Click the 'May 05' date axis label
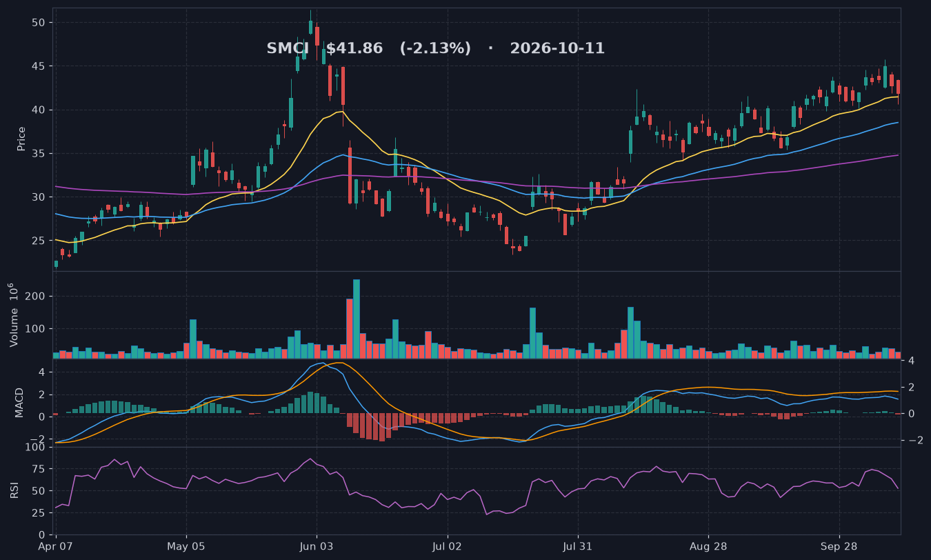931x560 pixels. 186,546
